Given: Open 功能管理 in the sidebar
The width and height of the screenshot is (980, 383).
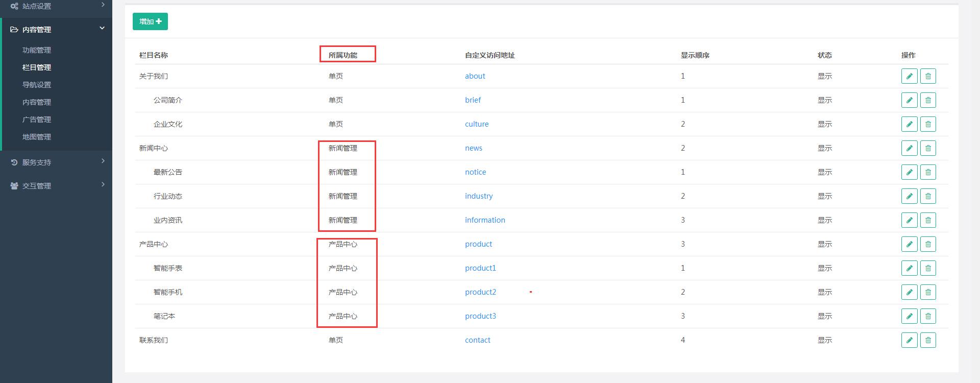Looking at the screenshot, I should point(37,50).
